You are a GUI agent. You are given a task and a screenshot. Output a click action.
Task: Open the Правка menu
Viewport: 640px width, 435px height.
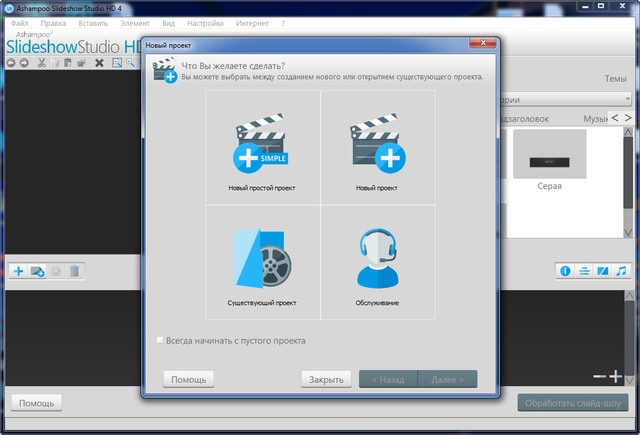coord(53,23)
